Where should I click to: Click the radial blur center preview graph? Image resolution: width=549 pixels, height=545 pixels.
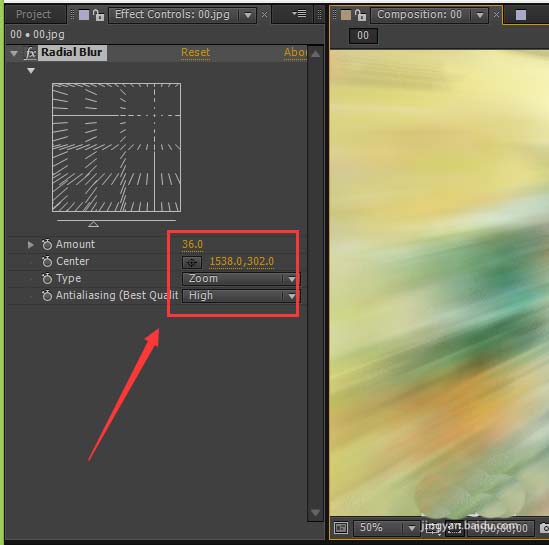pos(116,147)
